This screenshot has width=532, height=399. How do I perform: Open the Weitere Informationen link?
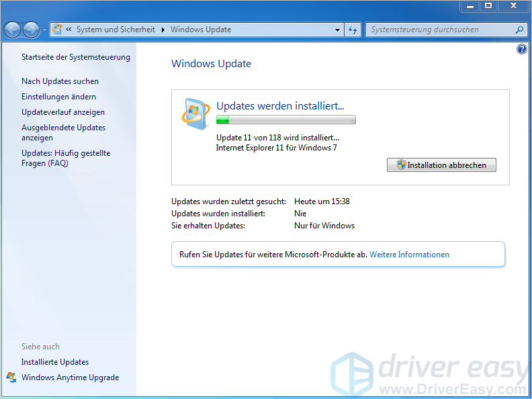click(409, 255)
